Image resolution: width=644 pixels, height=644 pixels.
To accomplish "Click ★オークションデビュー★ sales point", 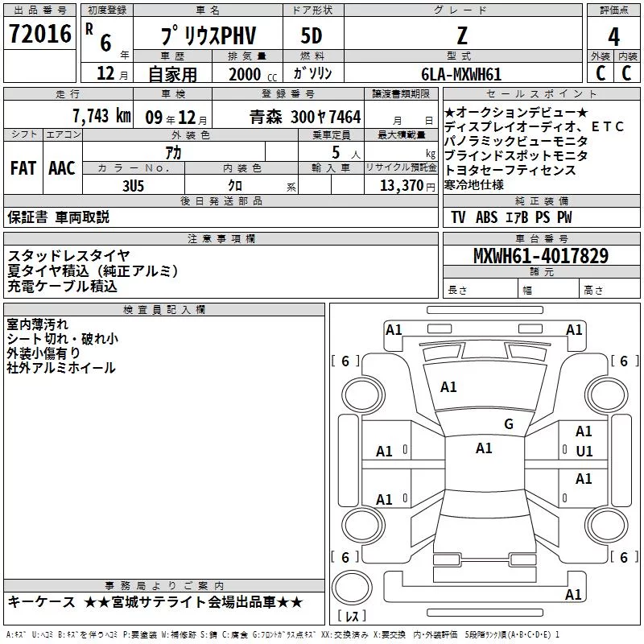I will 516,112.
